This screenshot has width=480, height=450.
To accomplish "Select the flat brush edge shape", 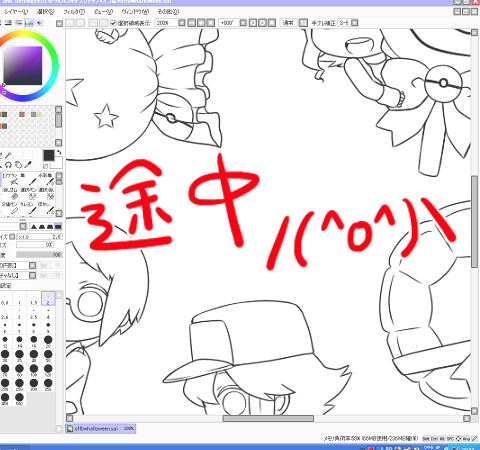I will [x=58, y=227].
